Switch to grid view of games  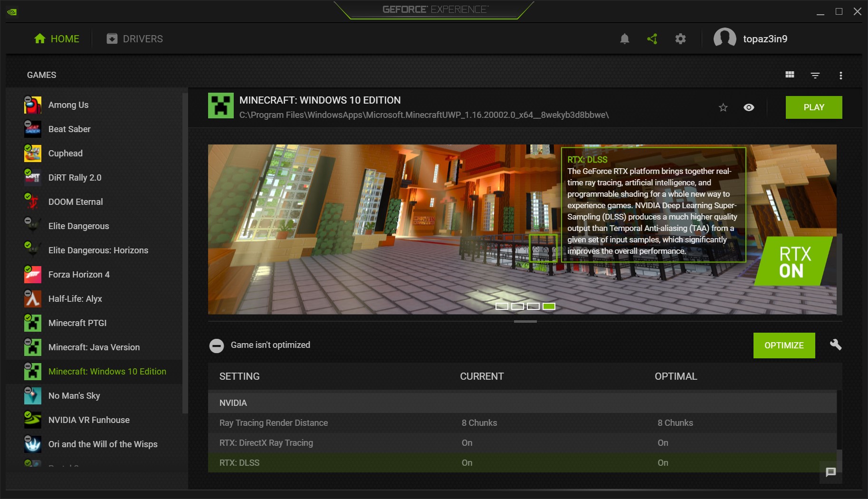790,75
